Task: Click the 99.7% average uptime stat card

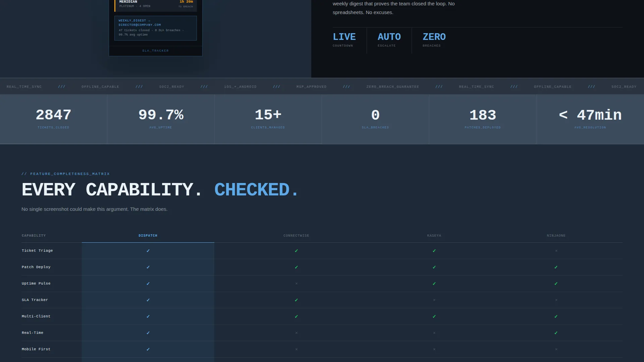Action: [161, 119]
